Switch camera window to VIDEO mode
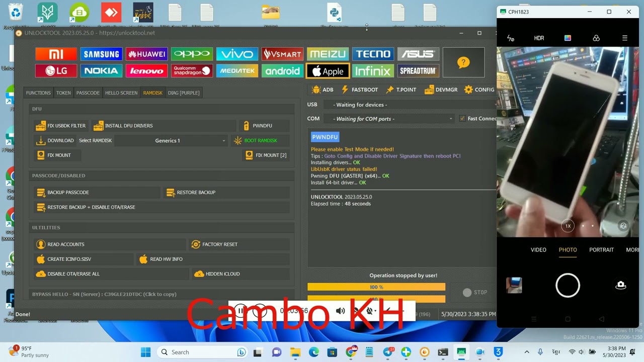Image resolution: width=644 pixels, height=362 pixels. coord(538,250)
